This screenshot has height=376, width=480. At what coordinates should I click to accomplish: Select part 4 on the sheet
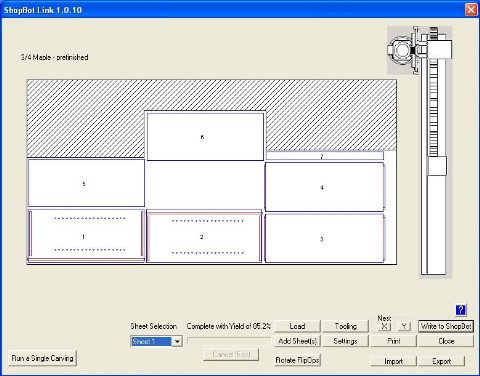coord(325,187)
